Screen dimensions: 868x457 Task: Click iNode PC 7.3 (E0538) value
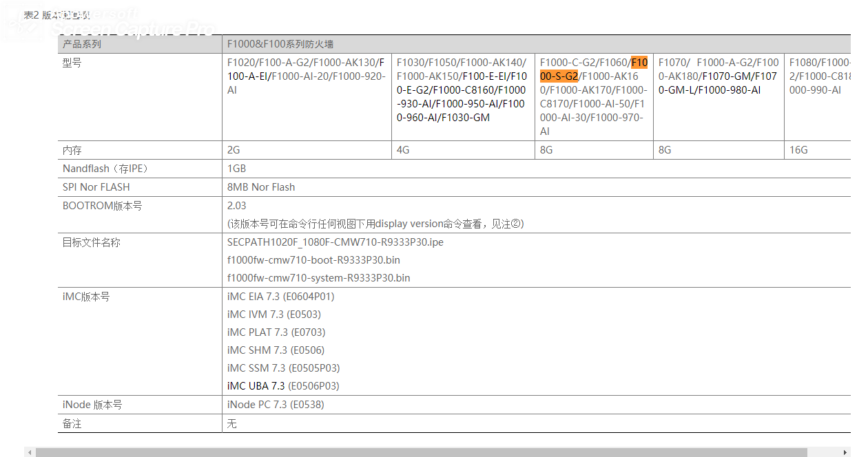tap(276, 405)
